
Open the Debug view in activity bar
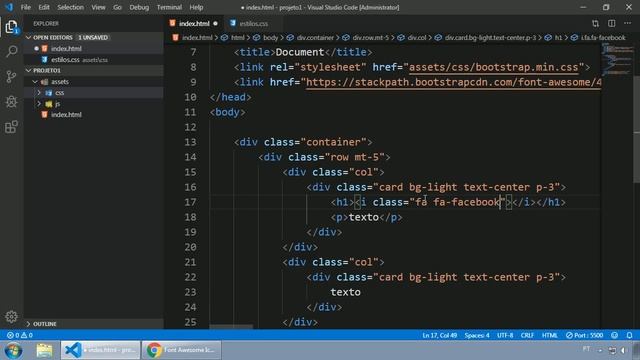click(11, 102)
